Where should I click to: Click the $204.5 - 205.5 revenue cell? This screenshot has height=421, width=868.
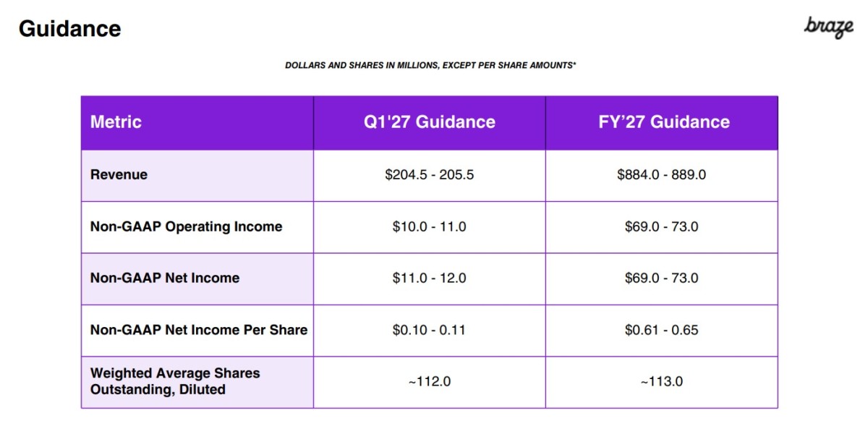point(430,175)
